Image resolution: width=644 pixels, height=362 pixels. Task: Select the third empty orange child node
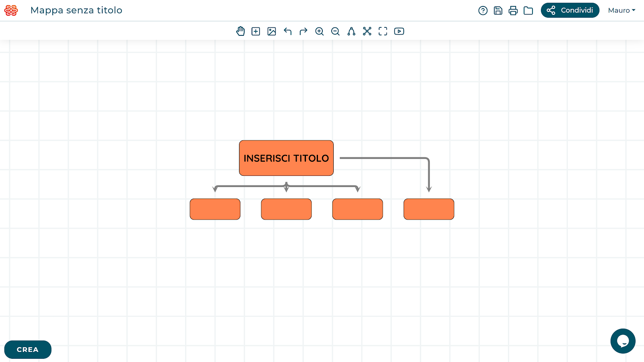click(357, 209)
